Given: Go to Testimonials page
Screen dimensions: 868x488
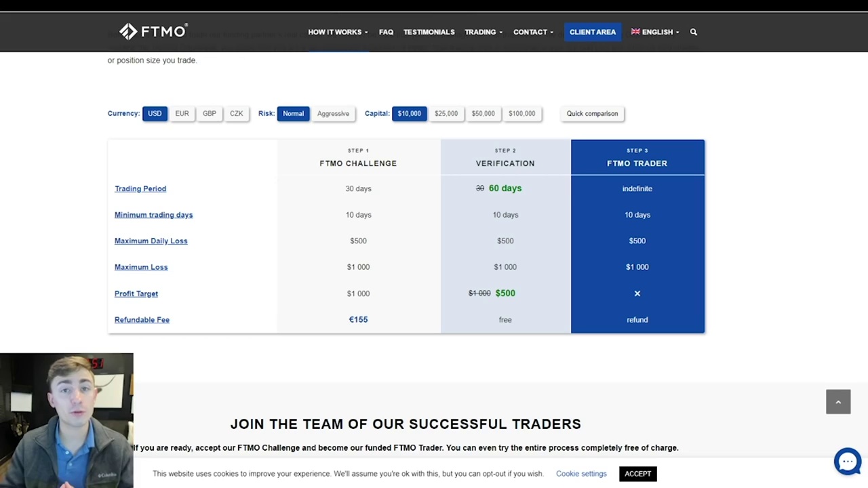Looking at the screenshot, I should tap(429, 32).
